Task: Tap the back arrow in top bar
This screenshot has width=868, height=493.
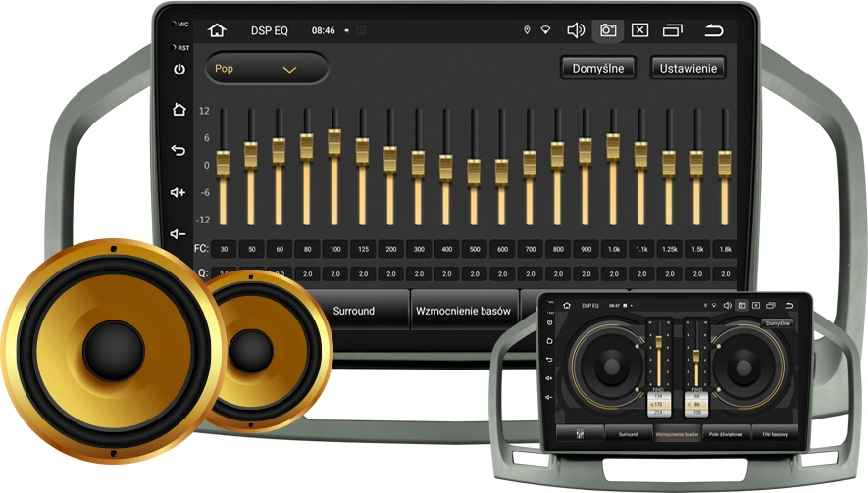Action: (714, 30)
